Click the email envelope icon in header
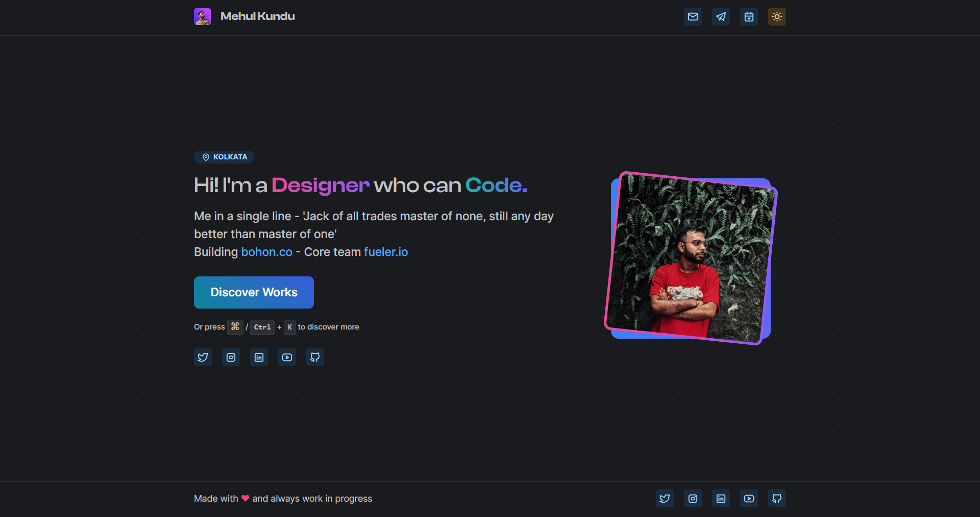980x517 pixels. pyautogui.click(x=693, y=17)
